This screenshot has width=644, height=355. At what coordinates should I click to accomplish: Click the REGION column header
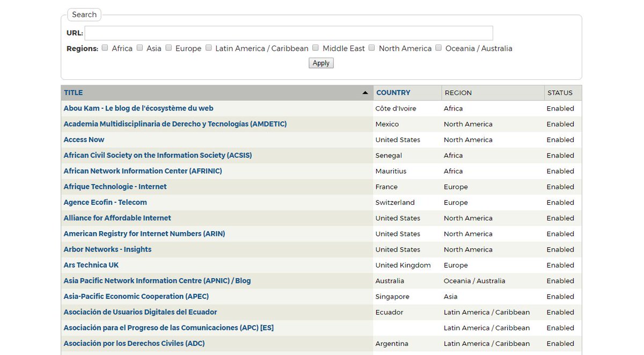tap(458, 93)
